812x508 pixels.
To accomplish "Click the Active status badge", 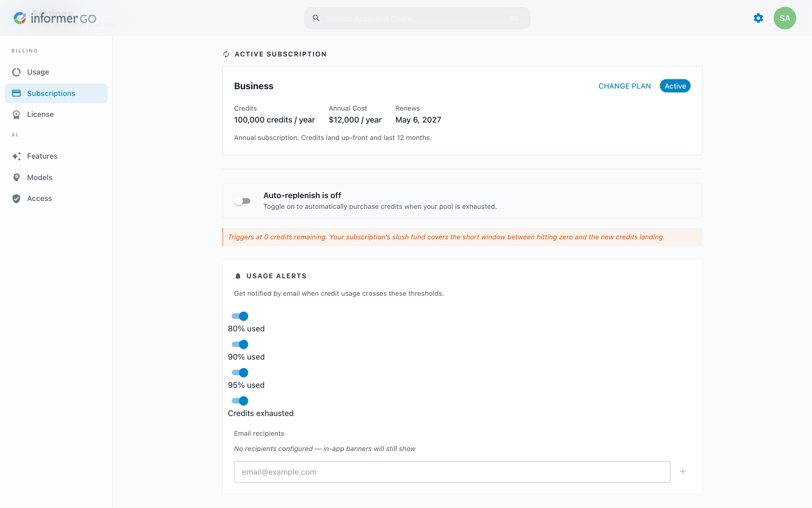I will tap(675, 86).
